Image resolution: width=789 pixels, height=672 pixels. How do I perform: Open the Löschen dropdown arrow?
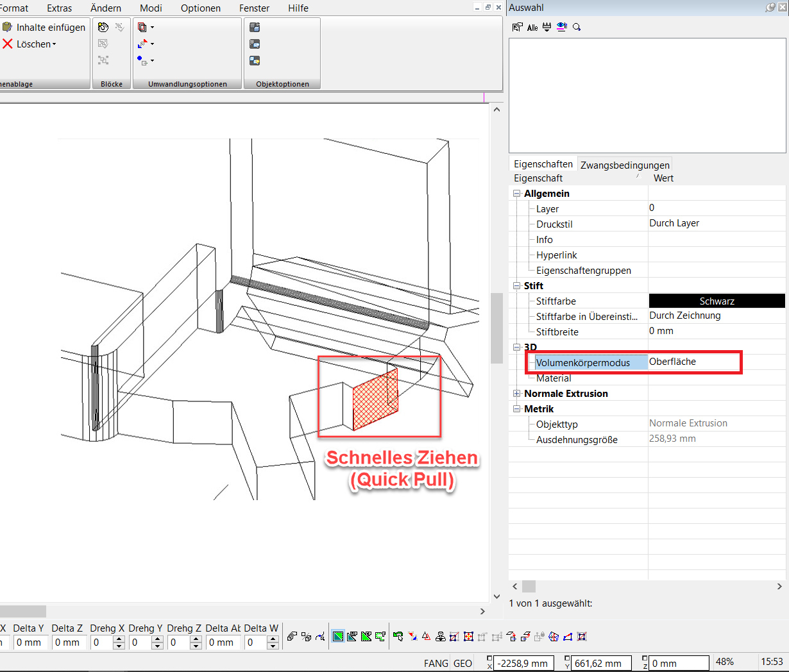(x=55, y=44)
